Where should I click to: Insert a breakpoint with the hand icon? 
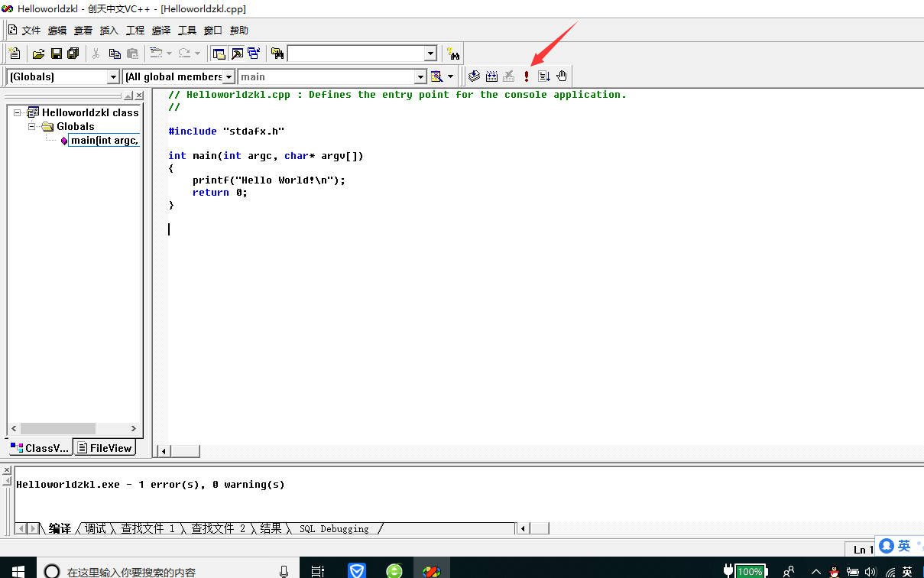point(562,76)
